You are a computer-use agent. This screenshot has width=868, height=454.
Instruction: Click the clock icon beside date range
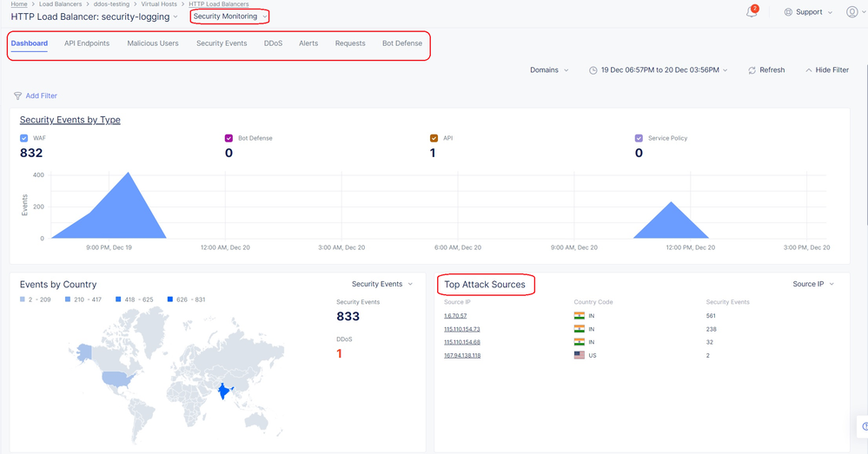[593, 70]
